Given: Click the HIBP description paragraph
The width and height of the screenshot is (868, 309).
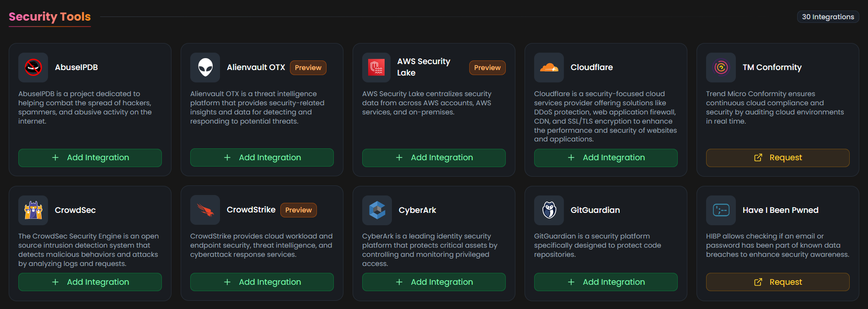Looking at the screenshot, I should (x=777, y=245).
